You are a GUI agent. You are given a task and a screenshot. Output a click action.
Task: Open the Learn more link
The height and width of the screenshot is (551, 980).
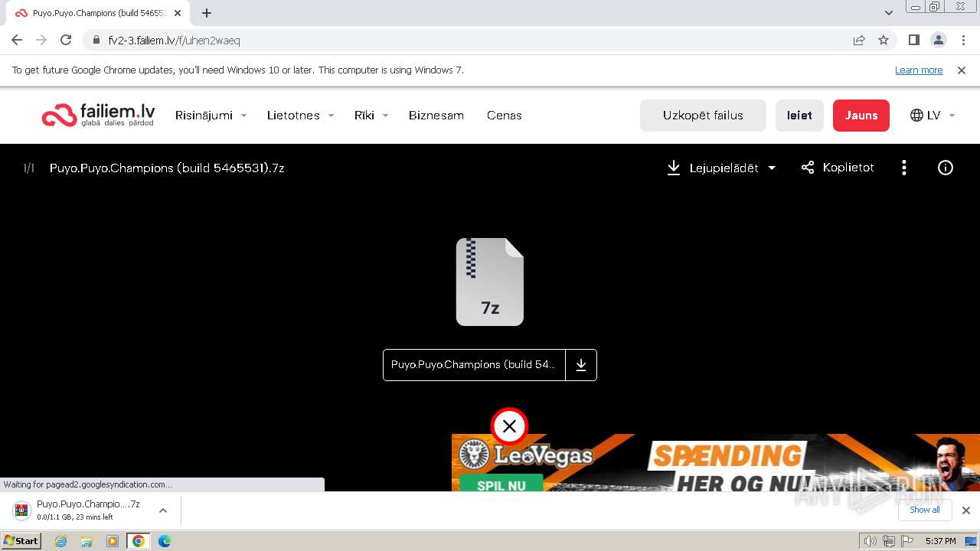click(x=919, y=70)
